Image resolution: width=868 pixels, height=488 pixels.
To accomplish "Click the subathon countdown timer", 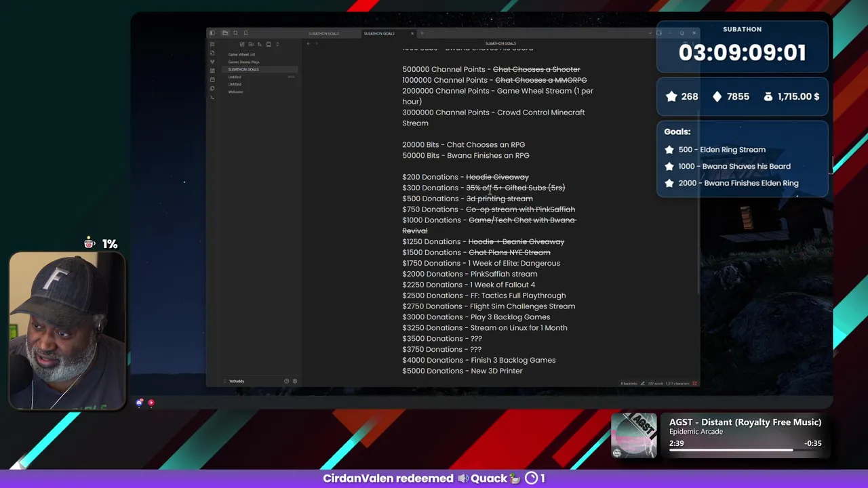I will 742,53.
